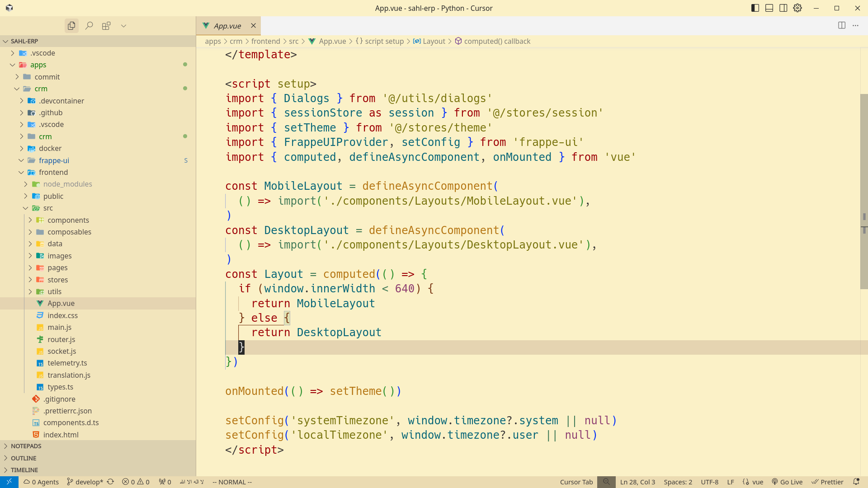The image size is (868, 488).
Task: Open the remote window indicator
Action: tap(9, 482)
